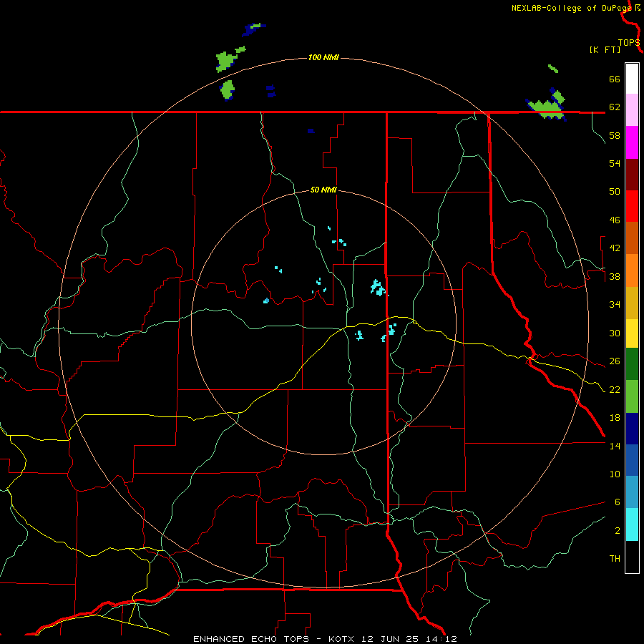Click the 100 NMI range ring label
The image size is (644, 644).
(x=323, y=57)
